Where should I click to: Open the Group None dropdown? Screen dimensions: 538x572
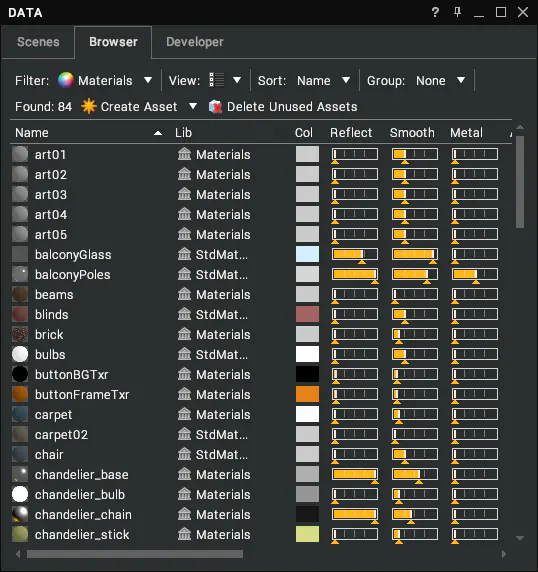[x=461, y=80]
